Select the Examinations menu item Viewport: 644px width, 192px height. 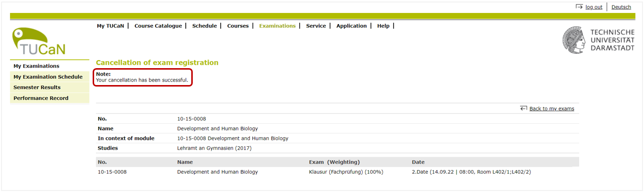point(277,26)
